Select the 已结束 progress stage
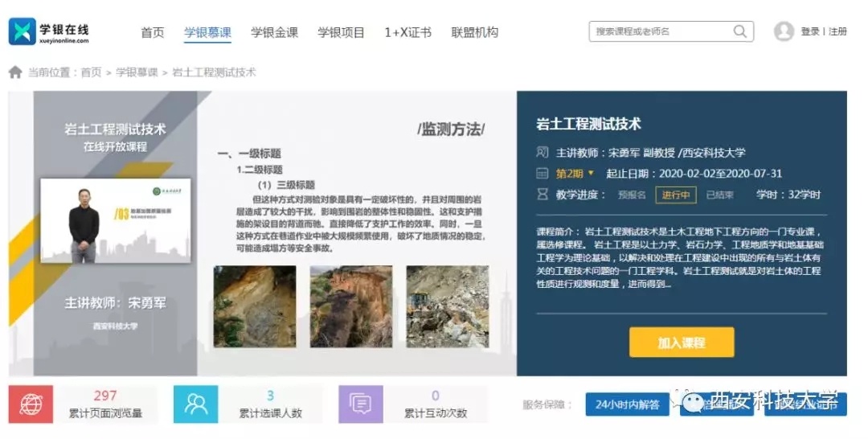The height and width of the screenshot is (439, 868). pos(719,195)
